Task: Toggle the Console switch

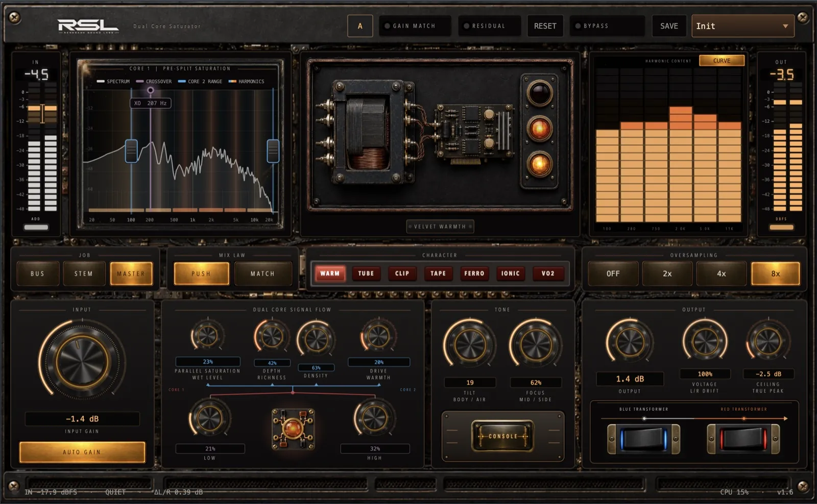Action: click(503, 436)
